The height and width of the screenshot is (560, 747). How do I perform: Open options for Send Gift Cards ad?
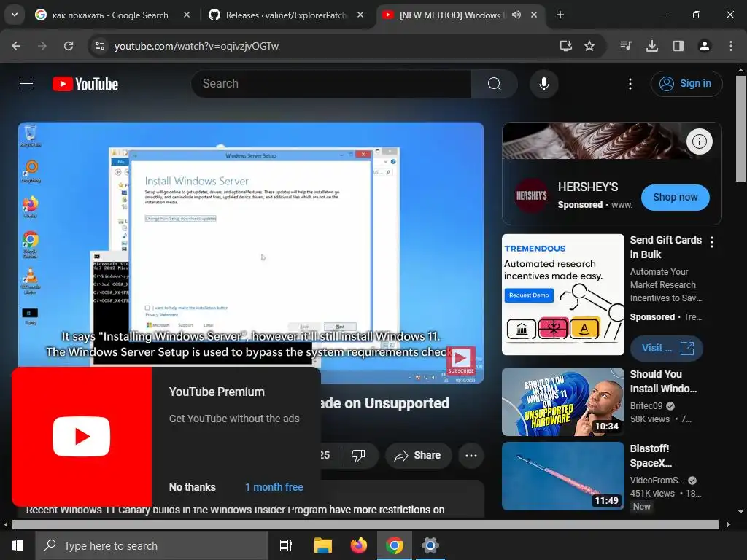[712, 242]
